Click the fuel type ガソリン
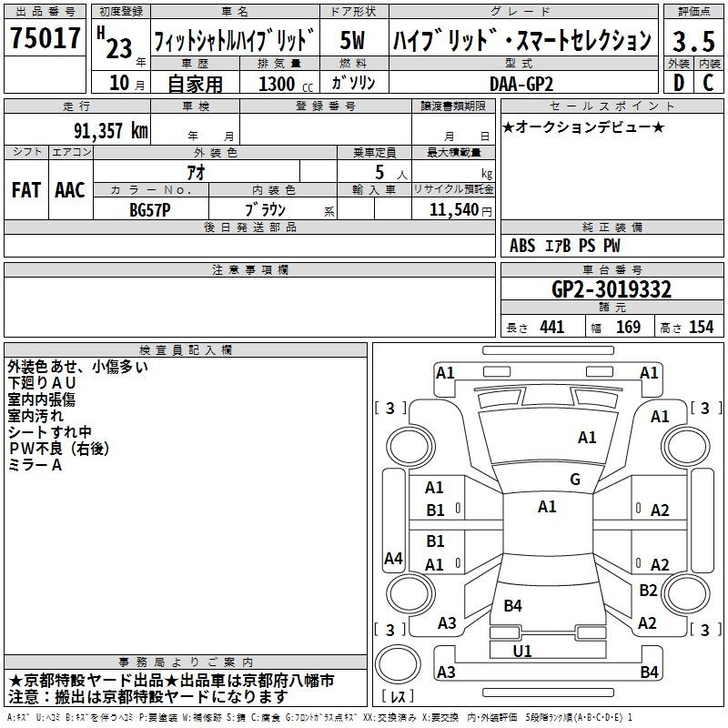The width and height of the screenshot is (728, 728). tap(353, 83)
